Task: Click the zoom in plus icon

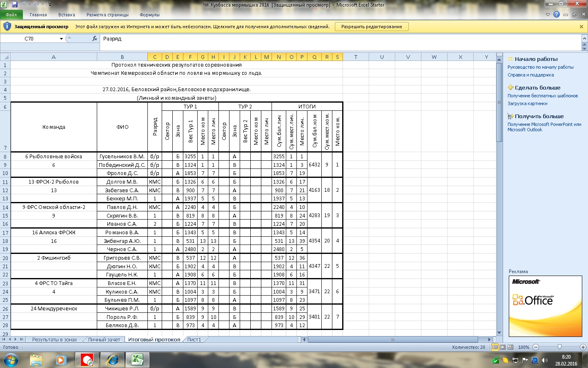Action: [x=583, y=347]
